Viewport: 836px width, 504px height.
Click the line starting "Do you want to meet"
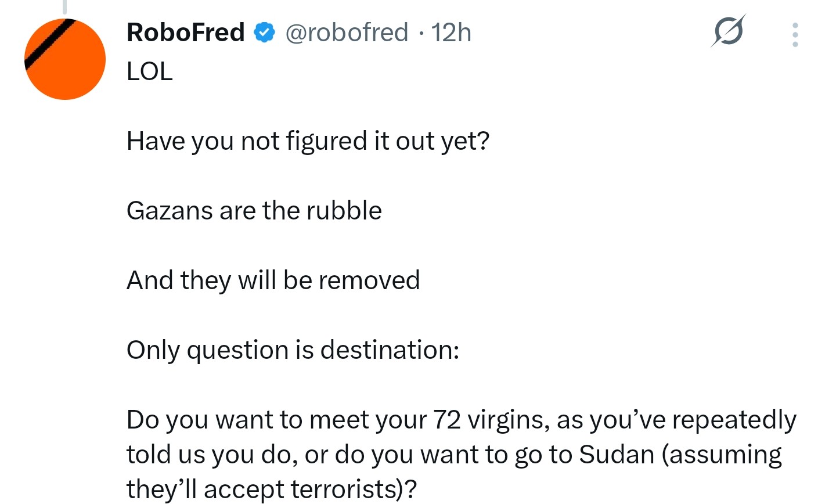[462, 420]
